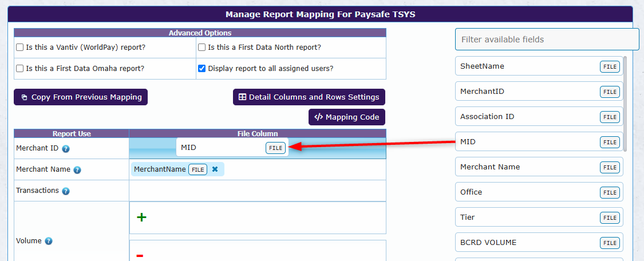Toggle Vantiv (WorldPay) report checkbox
Image resolution: width=644 pixels, height=261 pixels.
coord(19,47)
